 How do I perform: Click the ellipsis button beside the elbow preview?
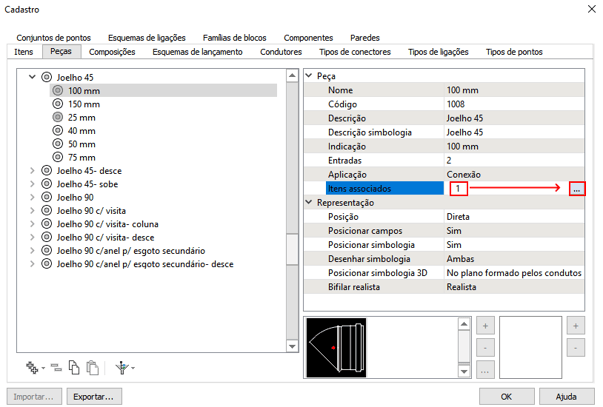[x=485, y=370]
